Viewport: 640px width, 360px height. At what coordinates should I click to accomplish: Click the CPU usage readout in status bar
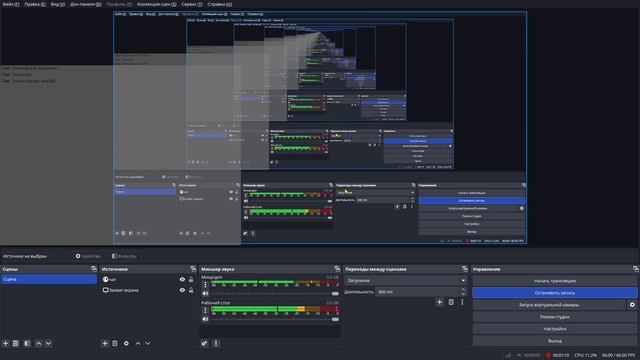point(585,355)
